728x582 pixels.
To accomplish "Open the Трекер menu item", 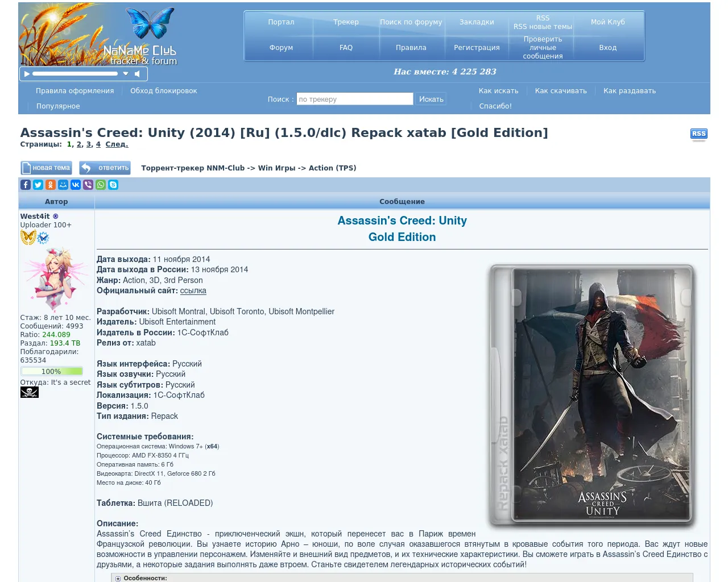I will 346,22.
